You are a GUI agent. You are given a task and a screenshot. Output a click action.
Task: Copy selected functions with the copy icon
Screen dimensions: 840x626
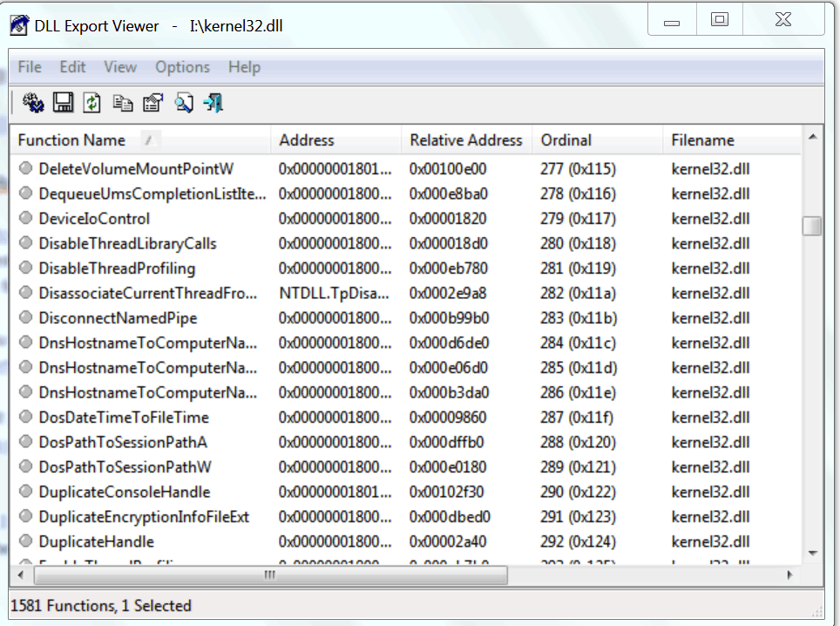[x=122, y=102]
